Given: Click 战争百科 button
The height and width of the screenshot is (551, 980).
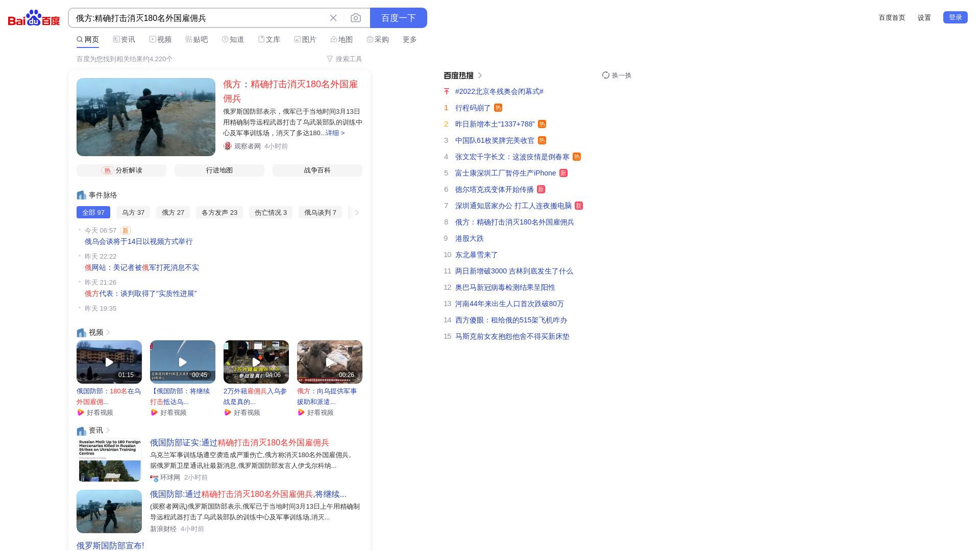Looking at the screenshot, I should pyautogui.click(x=317, y=170).
